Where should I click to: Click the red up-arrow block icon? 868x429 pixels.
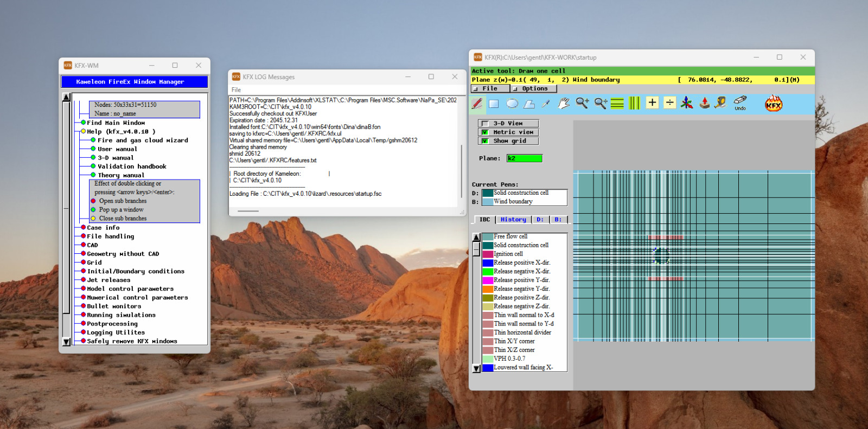704,103
